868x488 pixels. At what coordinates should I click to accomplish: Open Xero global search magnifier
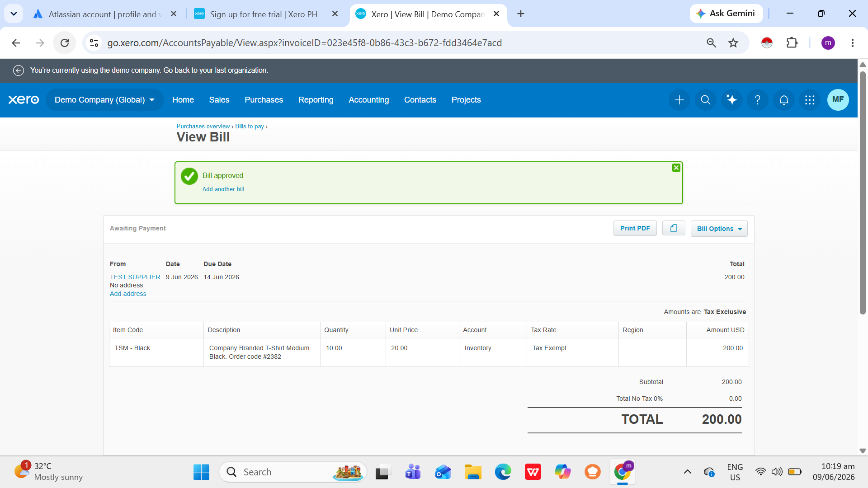point(705,100)
